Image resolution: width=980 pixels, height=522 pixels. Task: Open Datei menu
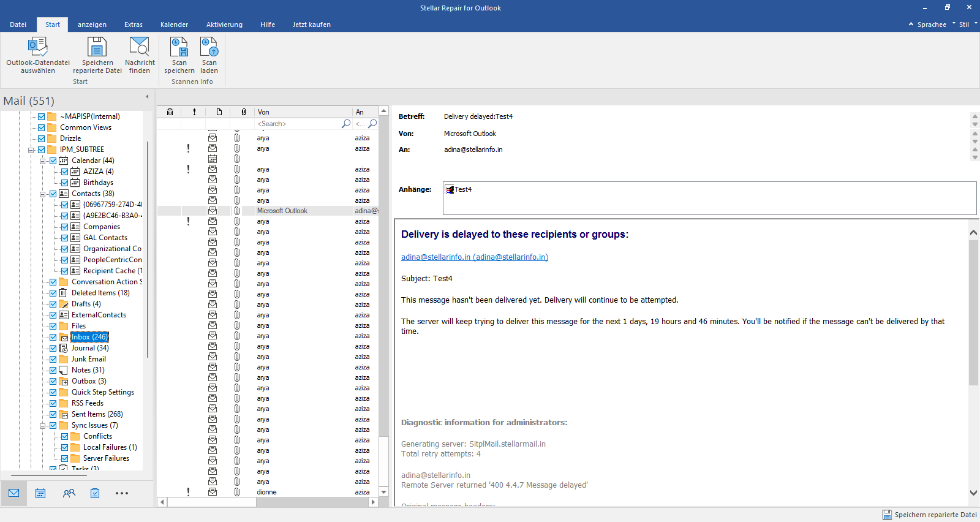click(18, 25)
